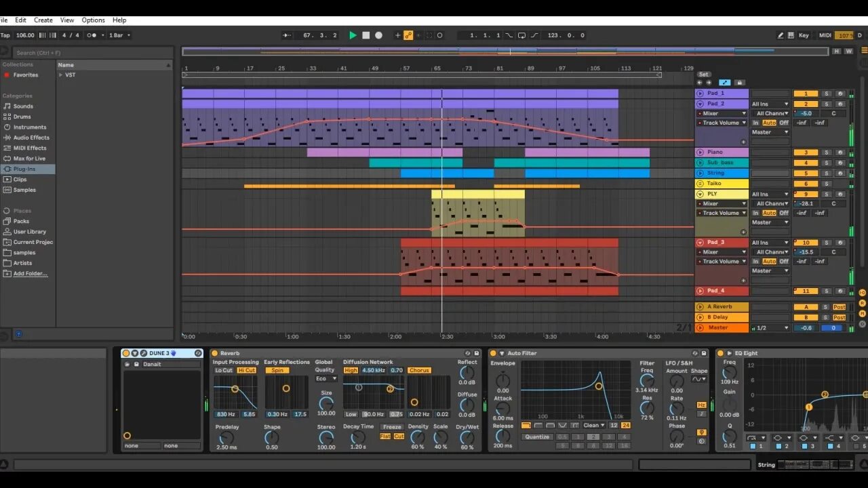Click the Reverb Decay Time knob
Screen dimensions: 868x488
(x=357, y=438)
